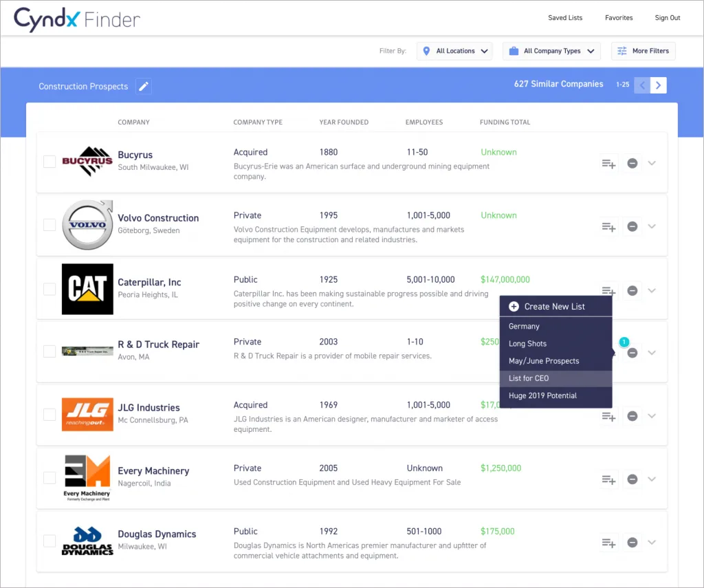Open the JLG Industries company name

coord(148,407)
